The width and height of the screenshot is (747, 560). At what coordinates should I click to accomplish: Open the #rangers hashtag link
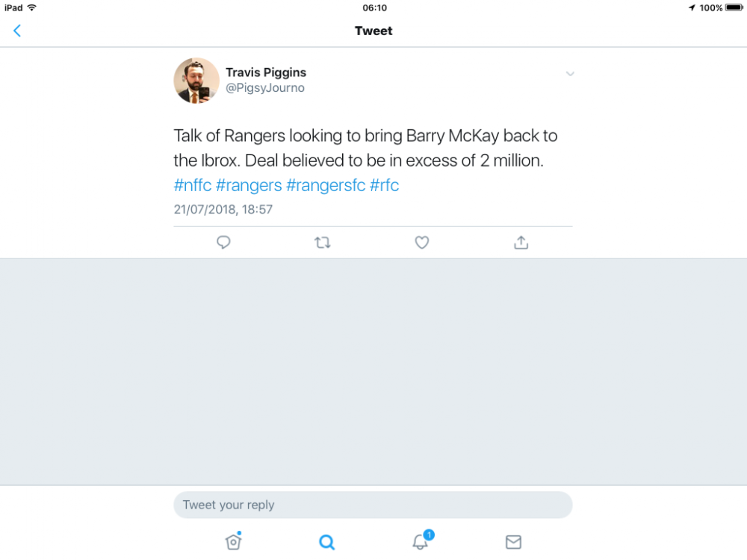249,185
